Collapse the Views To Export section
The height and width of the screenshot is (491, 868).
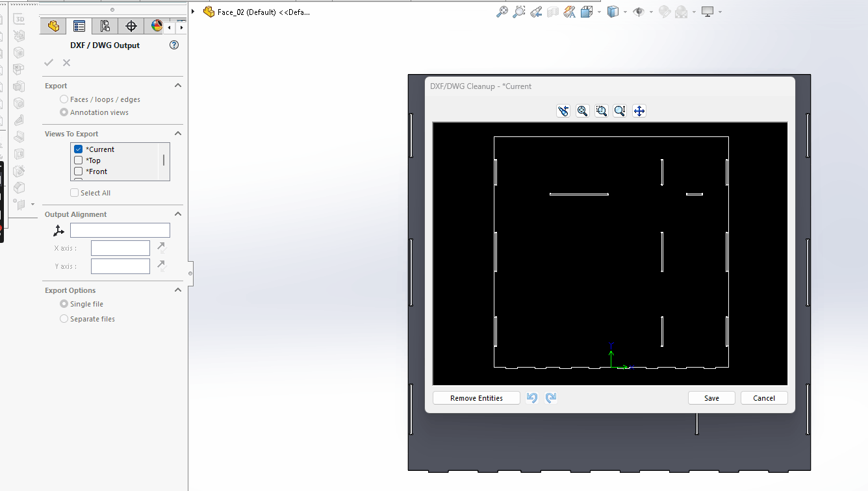[x=178, y=134]
